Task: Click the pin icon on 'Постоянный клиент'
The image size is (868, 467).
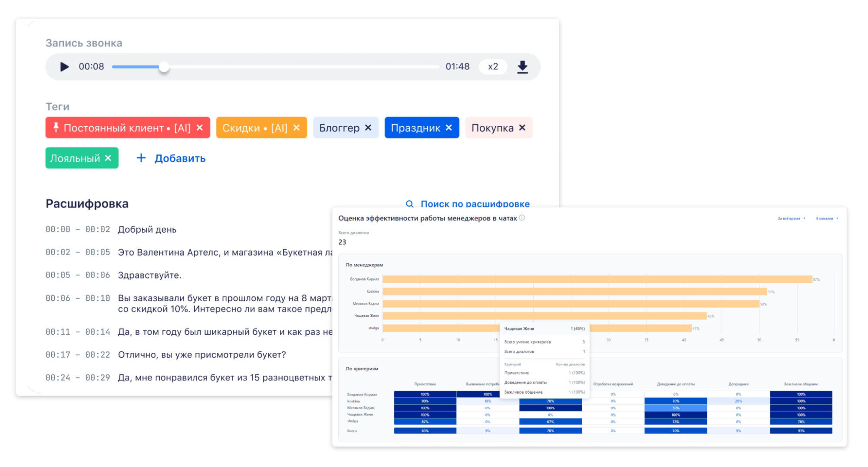Action: coord(56,128)
